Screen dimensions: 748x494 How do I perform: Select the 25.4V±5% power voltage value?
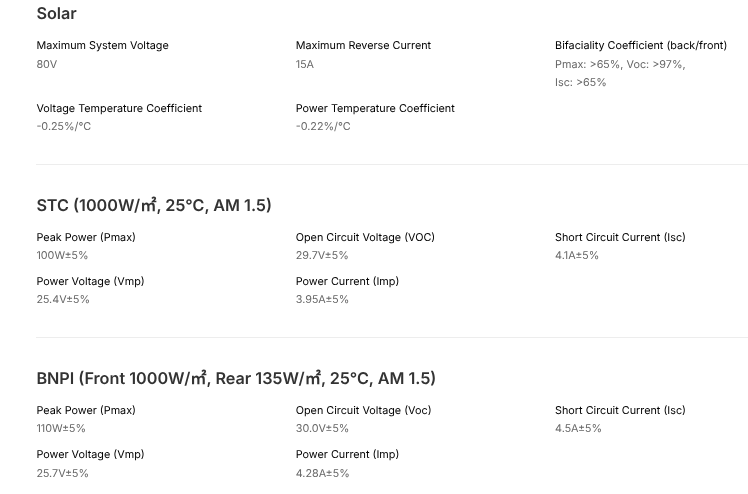63,300
